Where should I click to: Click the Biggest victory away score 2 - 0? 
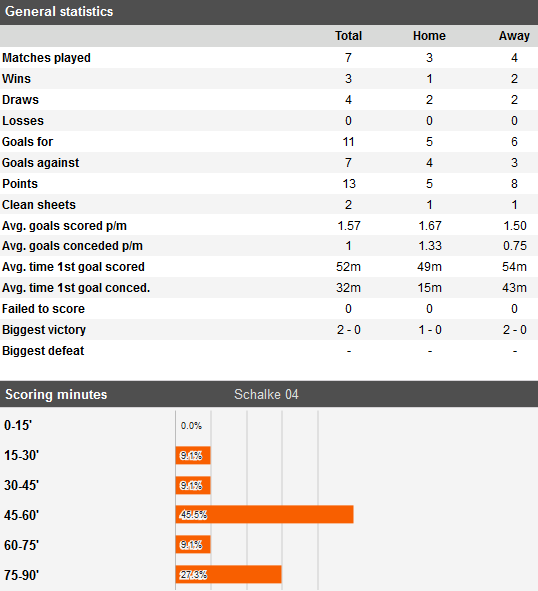click(515, 330)
